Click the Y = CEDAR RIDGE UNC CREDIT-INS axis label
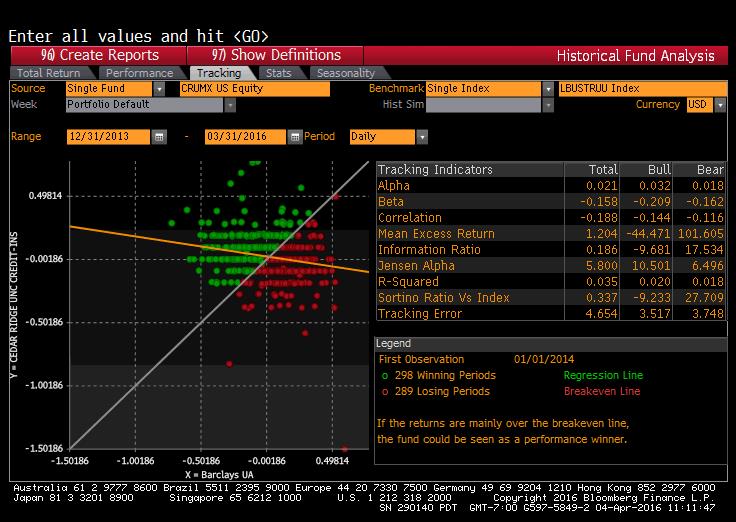736x522 pixels. [x=13, y=305]
